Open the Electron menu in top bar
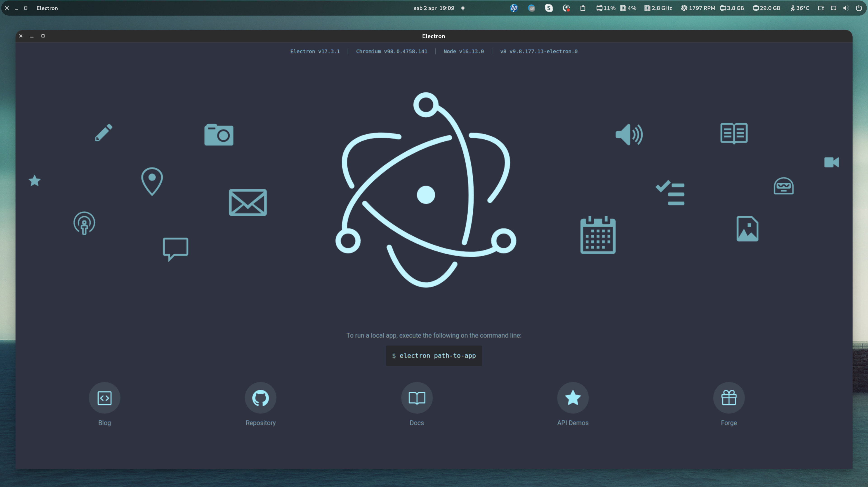Image resolution: width=868 pixels, height=487 pixels. pyautogui.click(x=47, y=8)
